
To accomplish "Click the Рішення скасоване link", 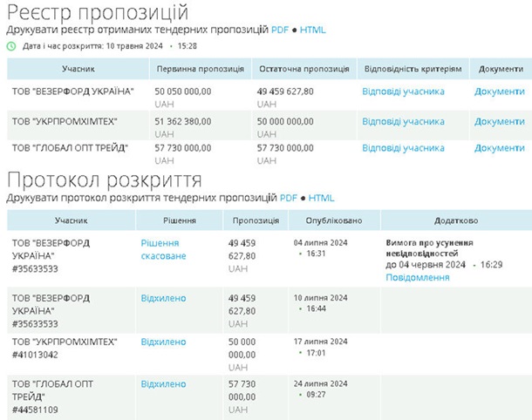I will click(163, 249).
